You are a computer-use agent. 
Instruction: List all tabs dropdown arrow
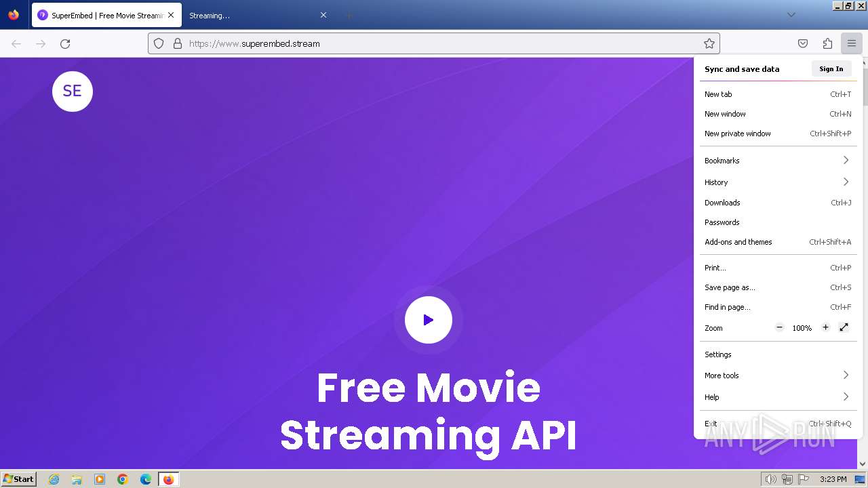(x=791, y=15)
